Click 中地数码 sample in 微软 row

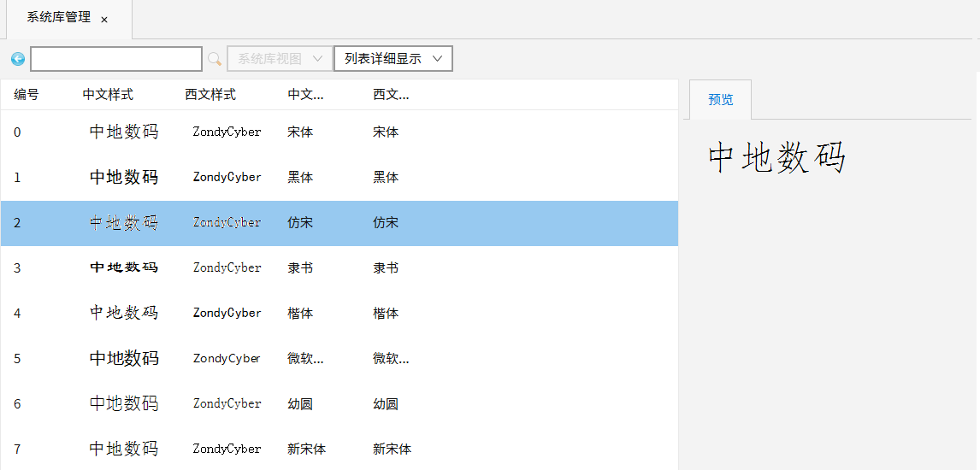pyautogui.click(x=124, y=358)
